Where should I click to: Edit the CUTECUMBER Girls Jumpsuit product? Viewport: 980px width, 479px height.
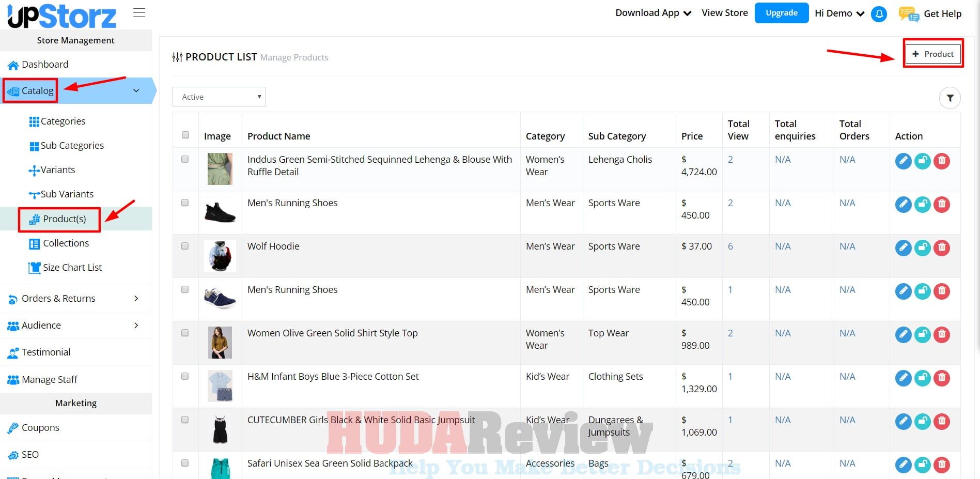tap(903, 422)
